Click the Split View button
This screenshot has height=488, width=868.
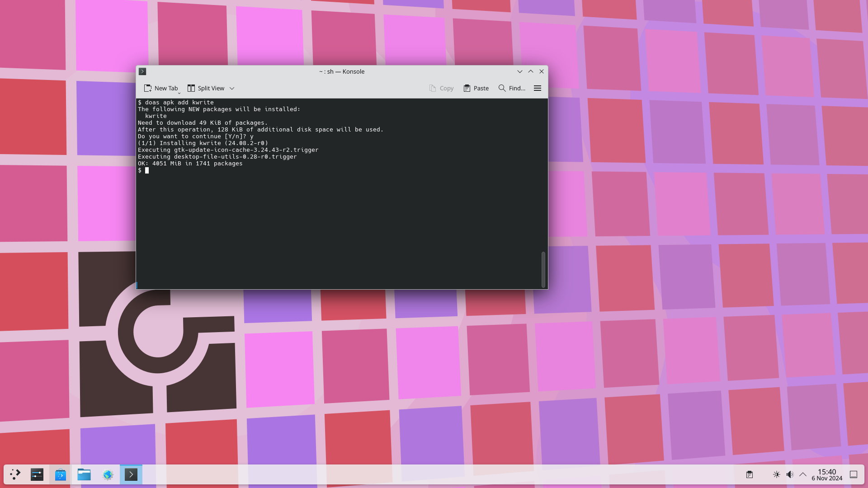(x=206, y=88)
